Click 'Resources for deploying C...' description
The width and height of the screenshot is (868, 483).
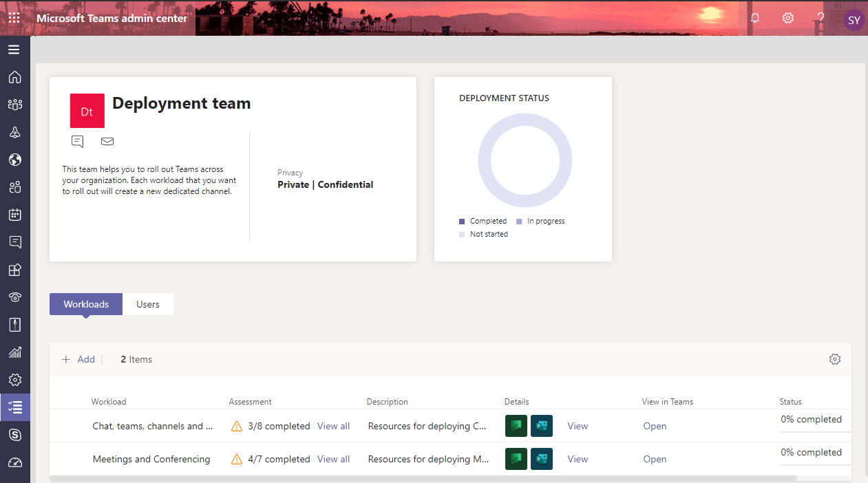427,426
